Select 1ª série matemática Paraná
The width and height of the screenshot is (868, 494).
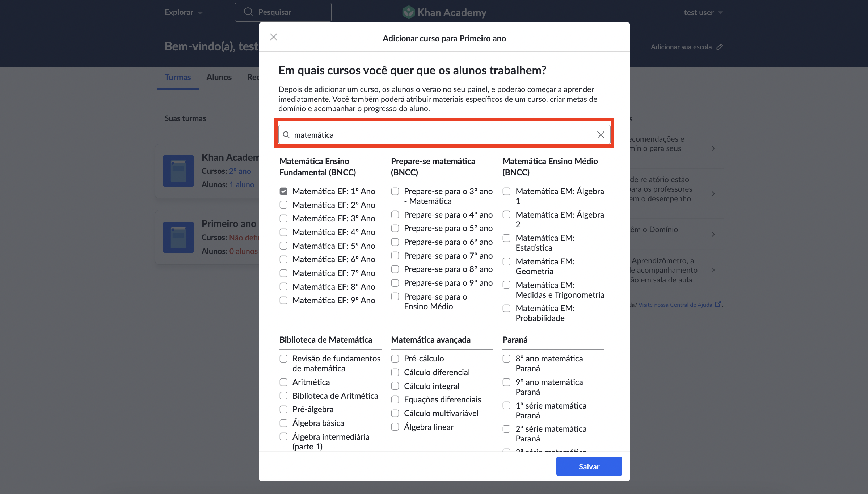coord(506,406)
